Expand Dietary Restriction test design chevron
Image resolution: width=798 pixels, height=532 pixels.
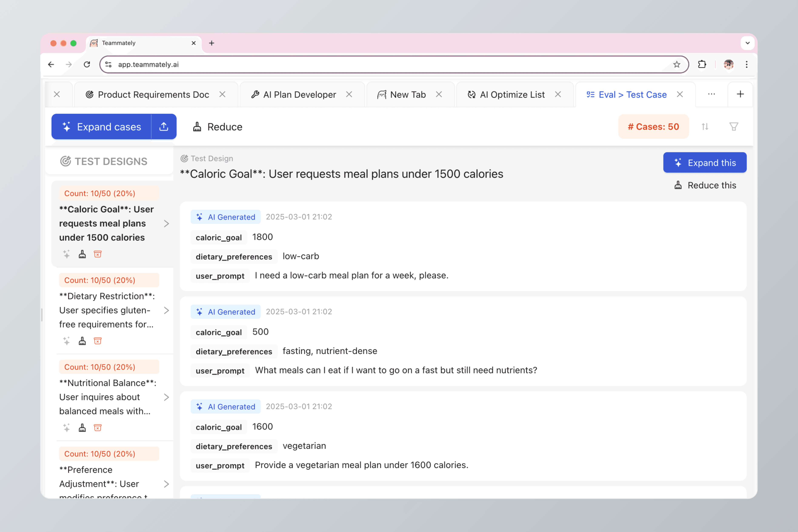click(x=166, y=310)
